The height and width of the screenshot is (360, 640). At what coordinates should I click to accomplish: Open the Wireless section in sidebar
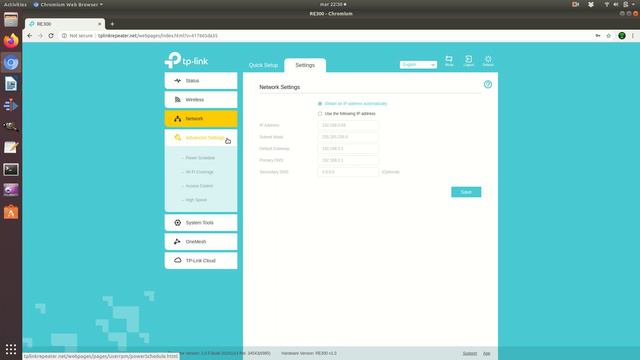point(201,100)
